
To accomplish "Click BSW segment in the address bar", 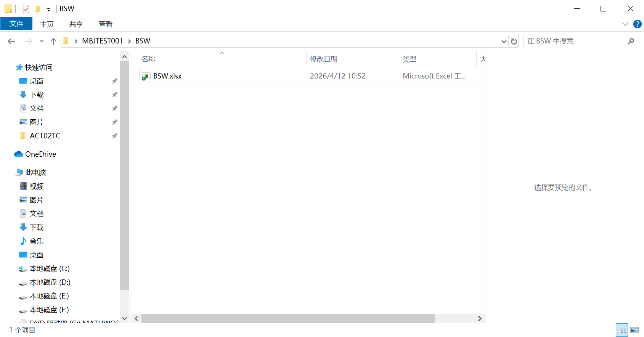I will click(143, 41).
